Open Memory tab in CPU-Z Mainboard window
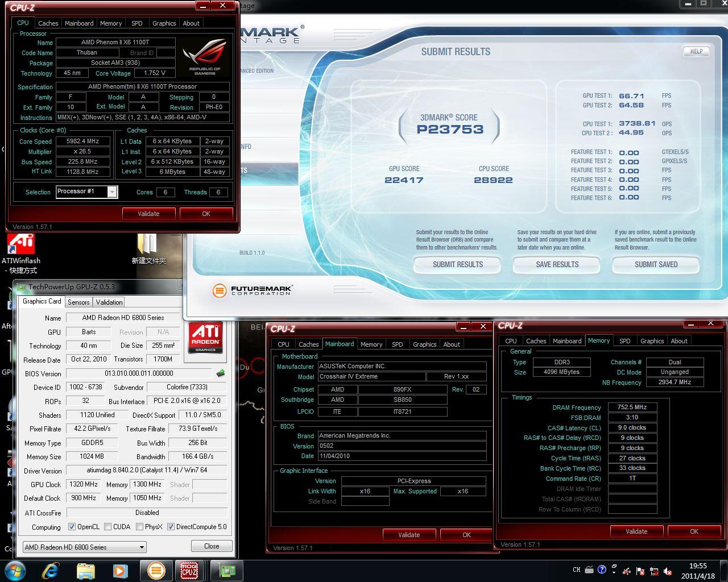This screenshot has width=728, height=582. (x=371, y=344)
